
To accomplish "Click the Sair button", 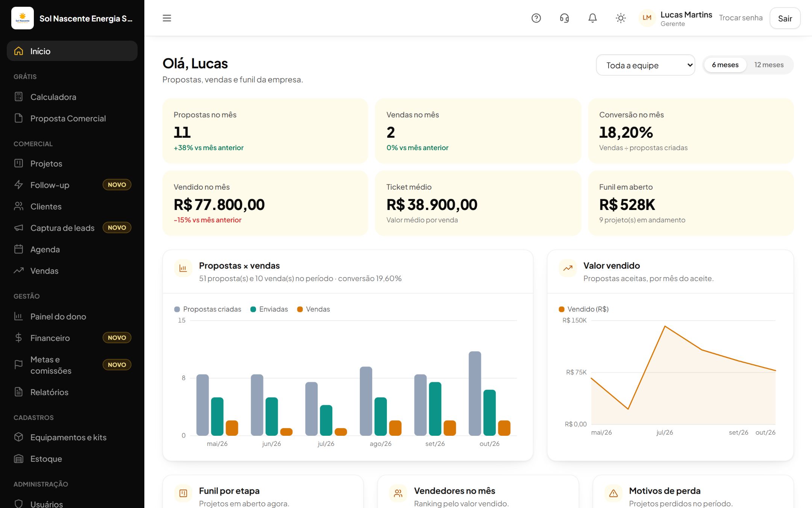I will click(x=785, y=18).
